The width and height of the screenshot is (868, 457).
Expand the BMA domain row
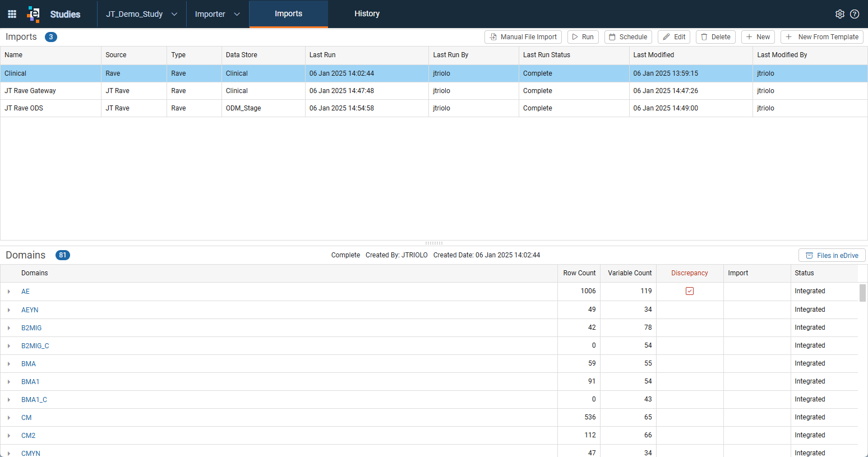(x=9, y=364)
